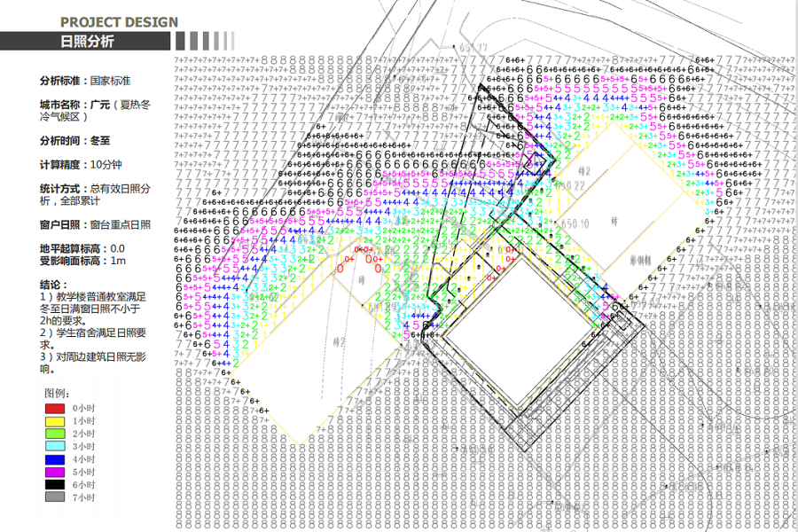Click the blue 4小时 legend swatch

point(55,459)
